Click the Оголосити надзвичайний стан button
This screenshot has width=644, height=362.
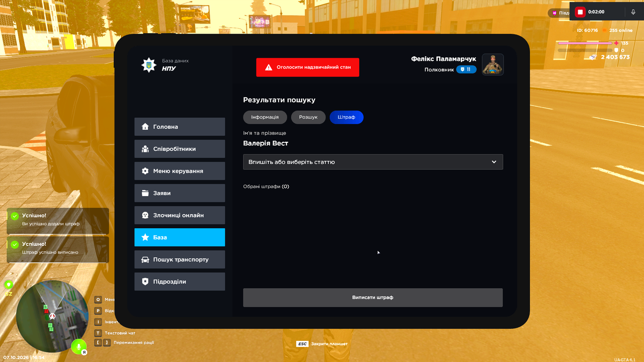[307, 67]
